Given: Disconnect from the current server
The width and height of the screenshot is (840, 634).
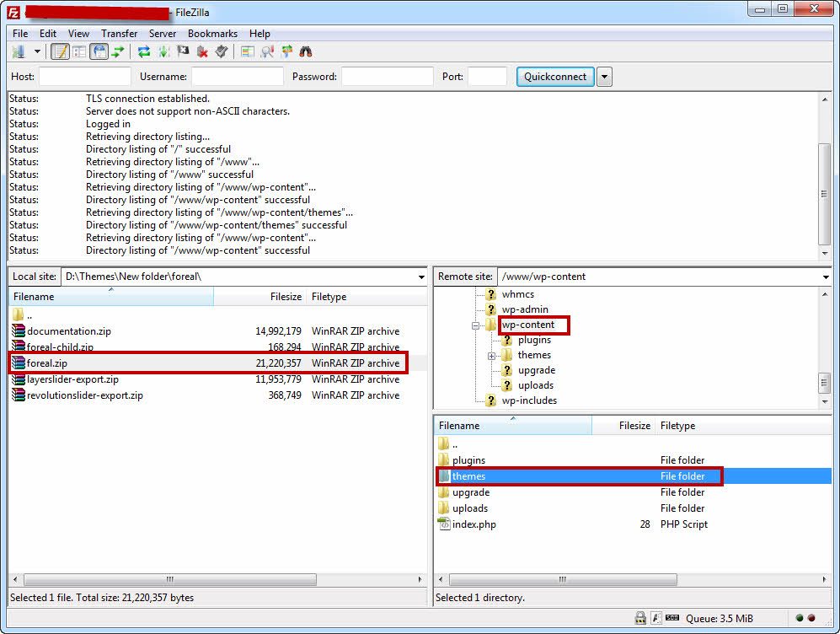Looking at the screenshot, I should 202,51.
